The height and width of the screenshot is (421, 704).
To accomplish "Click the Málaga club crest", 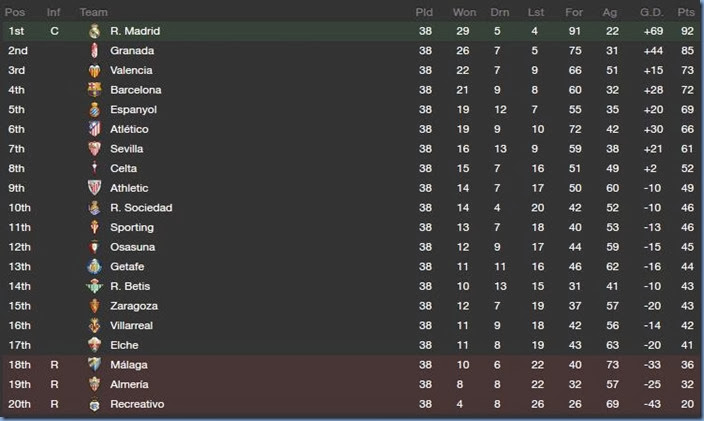I will [95, 365].
